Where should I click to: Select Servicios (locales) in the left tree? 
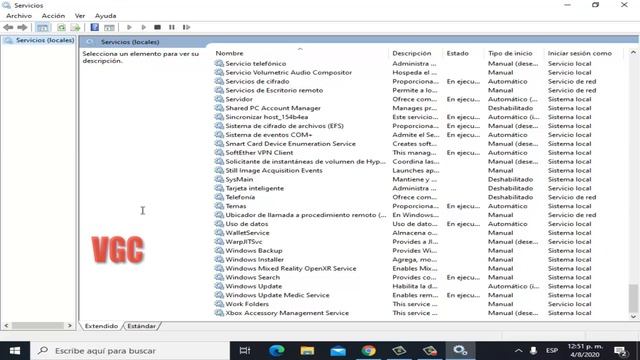tap(45, 40)
